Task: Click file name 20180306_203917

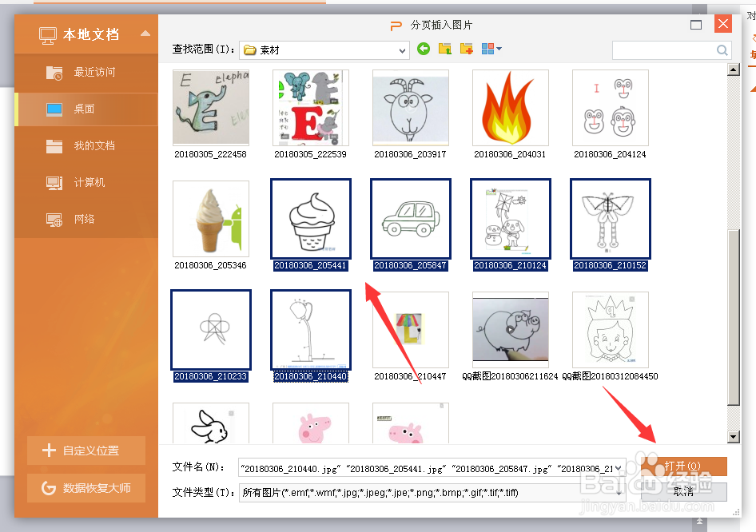Action: pyautogui.click(x=410, y=155)
